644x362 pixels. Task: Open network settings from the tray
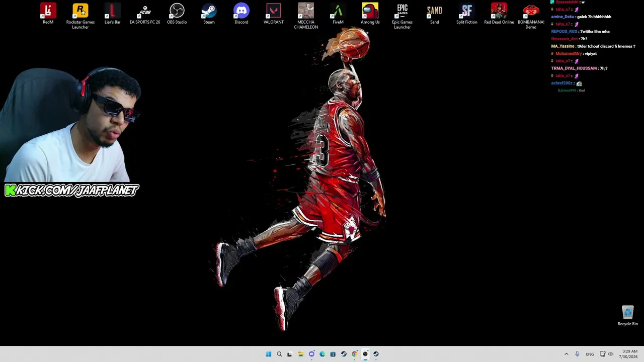[x=602, y=354]
